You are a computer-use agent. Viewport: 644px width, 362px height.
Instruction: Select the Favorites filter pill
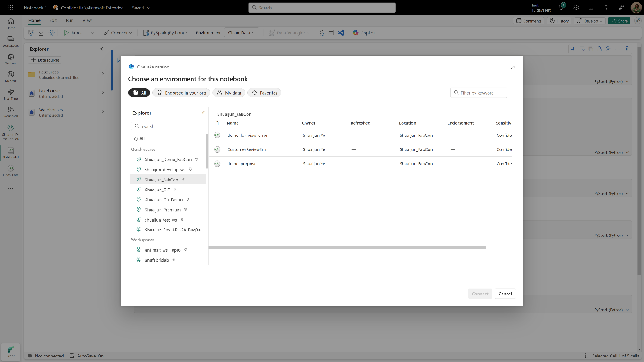click(264, 93)
